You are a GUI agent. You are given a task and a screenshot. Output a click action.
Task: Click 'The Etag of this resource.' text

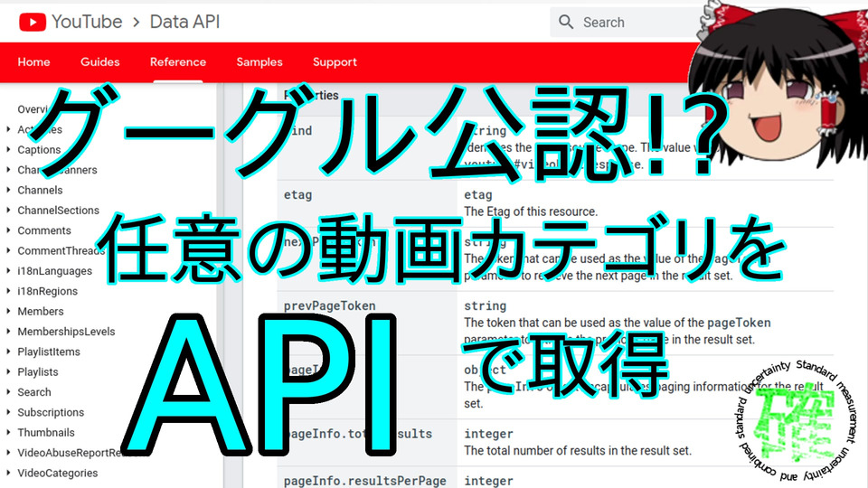click(531, 211)
